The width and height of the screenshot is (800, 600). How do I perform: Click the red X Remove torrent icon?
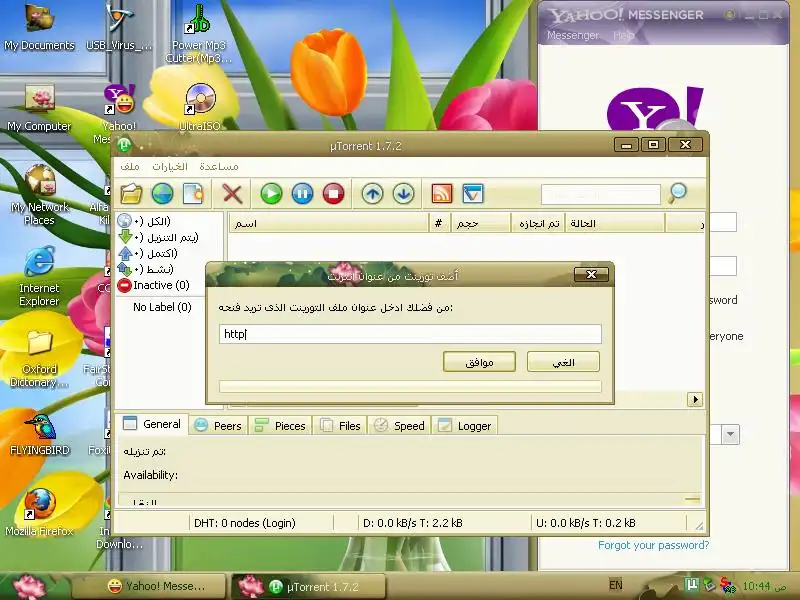tap(232, 194)
